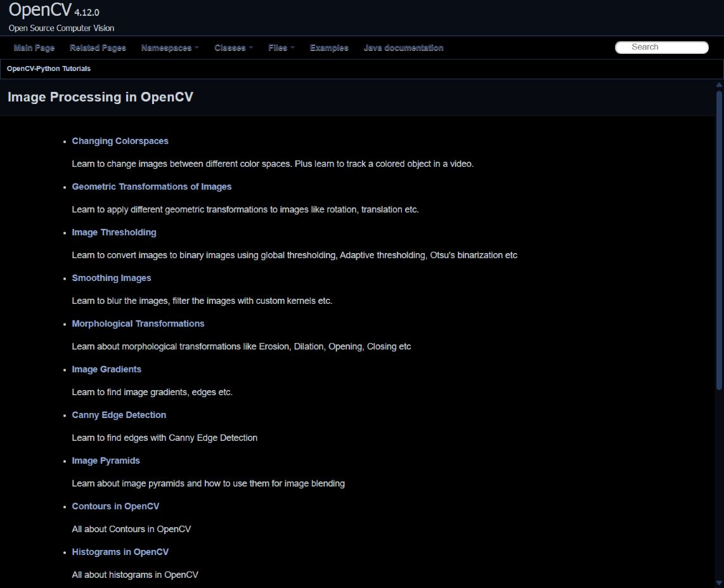Open Java documentation from the navbar
This screenshot has height=588, width=724.
[x=404, y=48]
